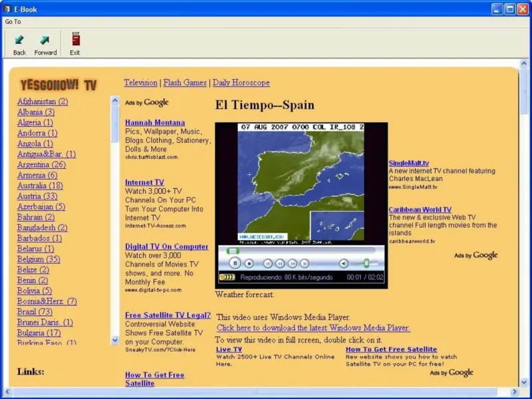Click the YESGONOW! TV logo

[x=59, y=85]
